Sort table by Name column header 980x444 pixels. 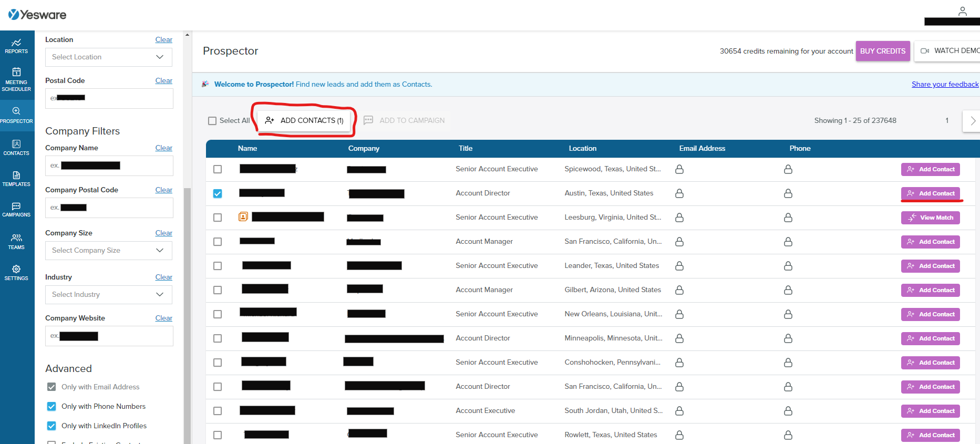247,148
